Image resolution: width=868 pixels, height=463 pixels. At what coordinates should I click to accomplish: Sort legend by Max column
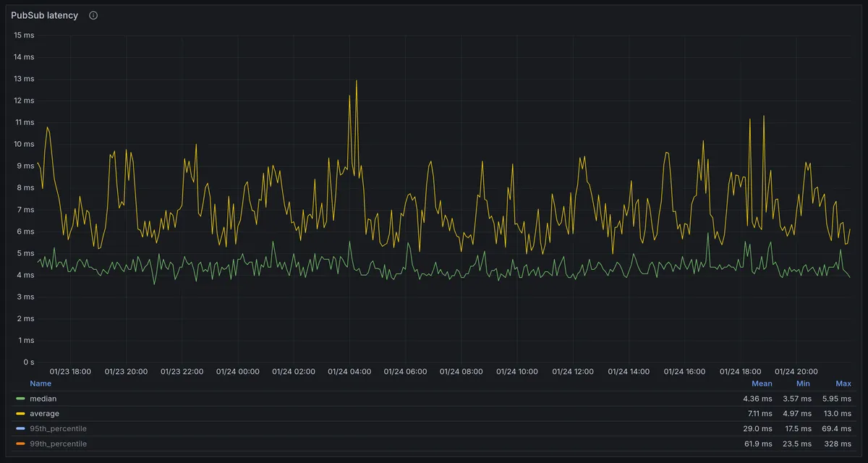pyautogui.click(x=843, y=383)
